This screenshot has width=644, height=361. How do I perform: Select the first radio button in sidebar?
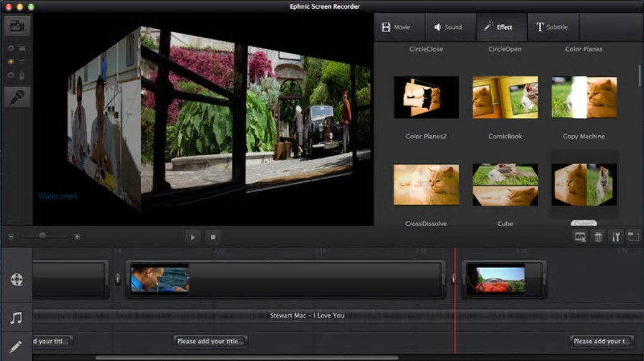(x=11, y=48)
